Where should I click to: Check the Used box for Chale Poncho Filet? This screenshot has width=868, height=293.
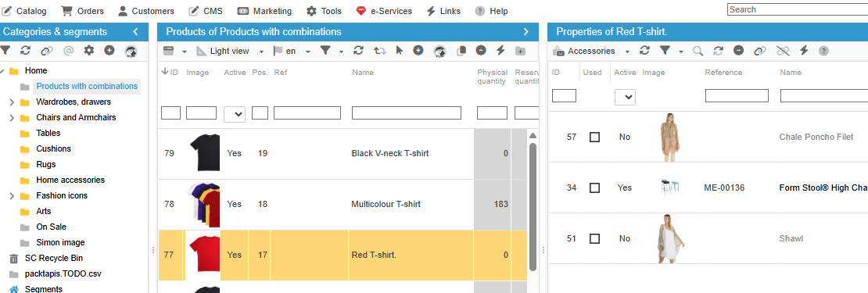(594, 137)
